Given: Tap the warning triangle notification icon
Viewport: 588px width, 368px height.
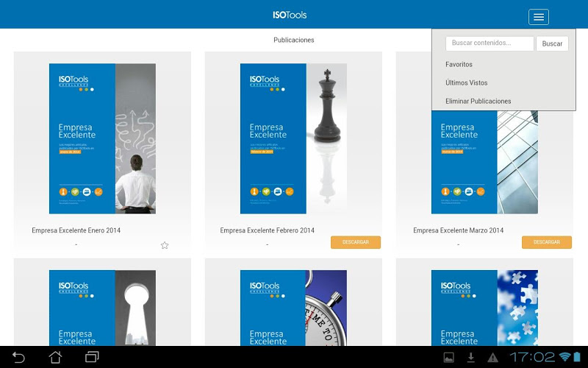Looking at the screenshot, I should 492,357.
